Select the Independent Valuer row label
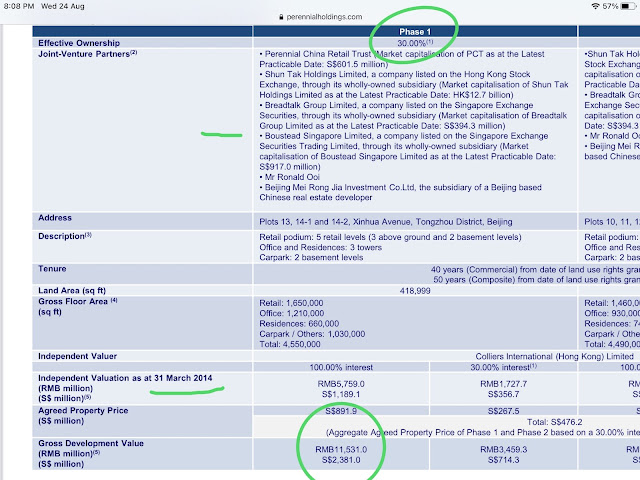The height and width of the screenshot is (480, 640). click(78, 356)
